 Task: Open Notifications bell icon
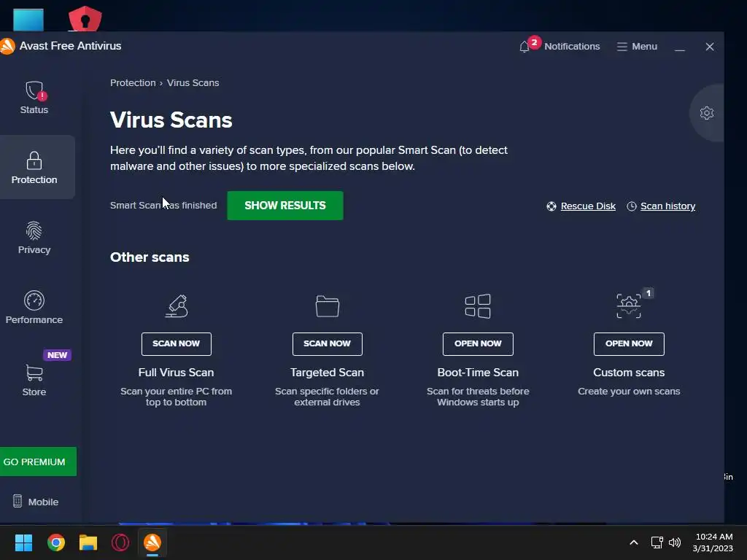(x=525, y=47)
